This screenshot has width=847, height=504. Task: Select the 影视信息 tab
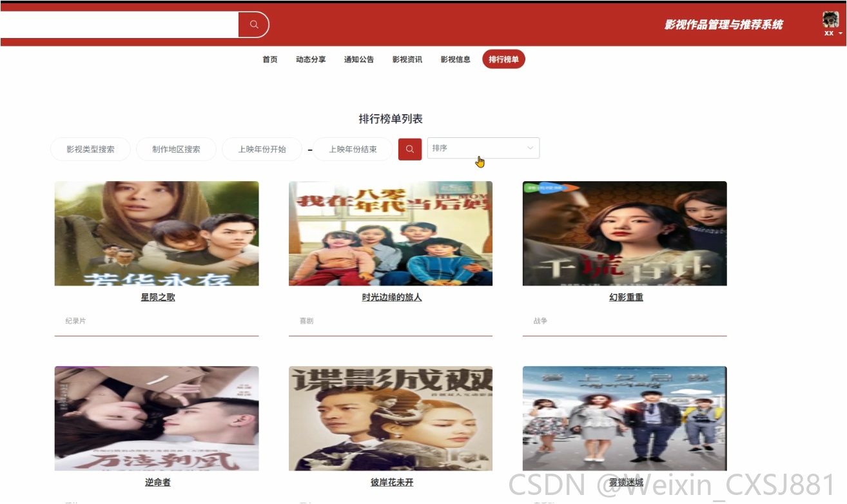[456, 59]
